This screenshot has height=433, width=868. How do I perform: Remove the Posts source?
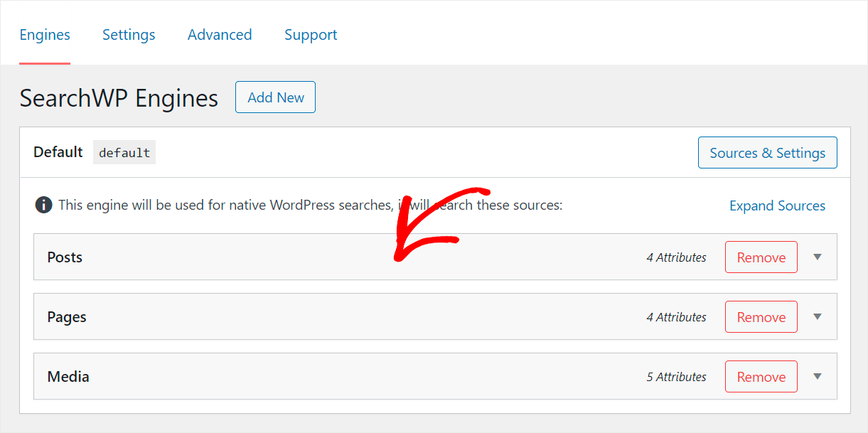pos(761,257)
